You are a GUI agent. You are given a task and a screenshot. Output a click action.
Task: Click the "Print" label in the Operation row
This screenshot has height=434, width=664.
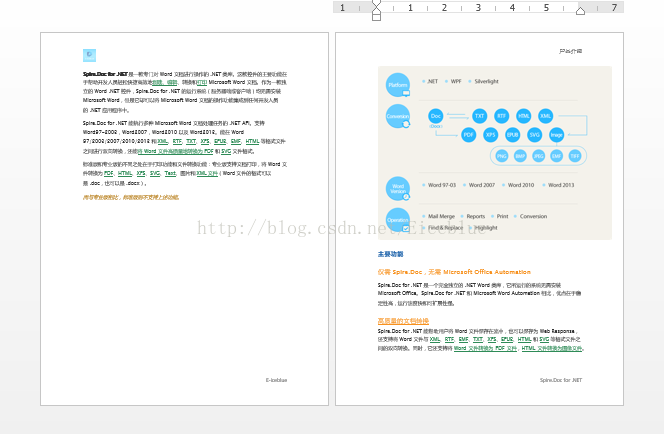click(x=503, y=216)
